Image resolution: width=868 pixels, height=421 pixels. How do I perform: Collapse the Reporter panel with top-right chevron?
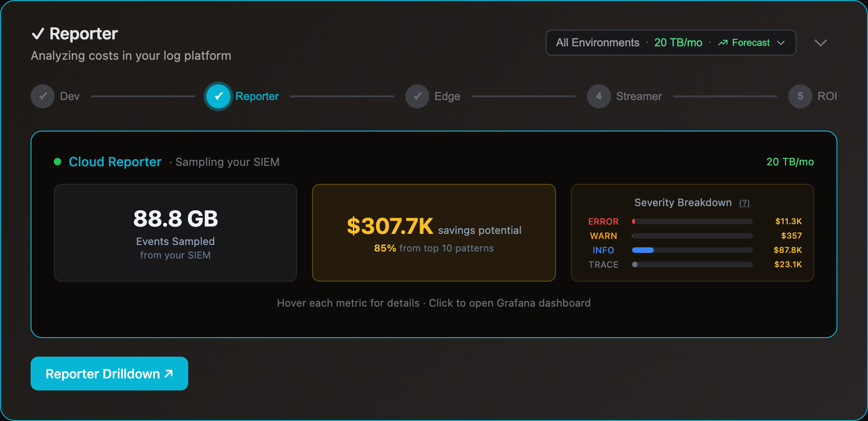(821, 43)
